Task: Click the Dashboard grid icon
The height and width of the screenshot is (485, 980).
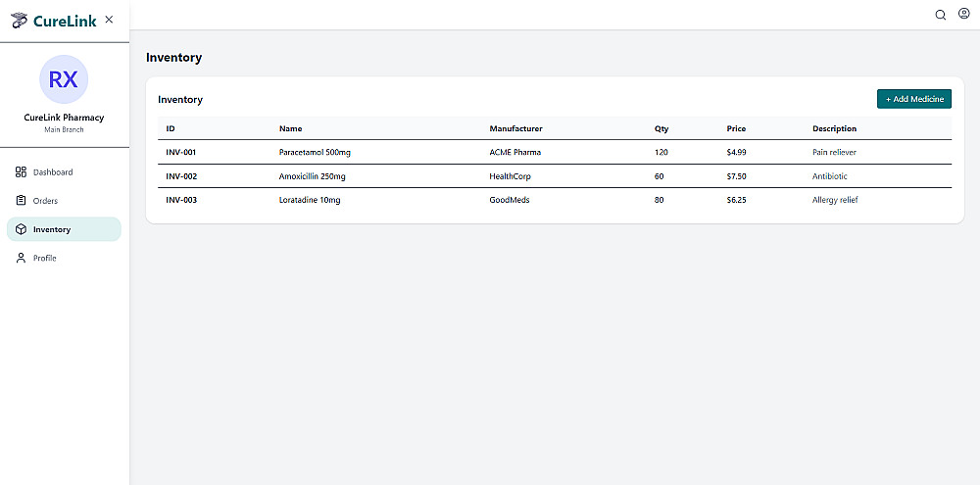Action: [21, 172]
